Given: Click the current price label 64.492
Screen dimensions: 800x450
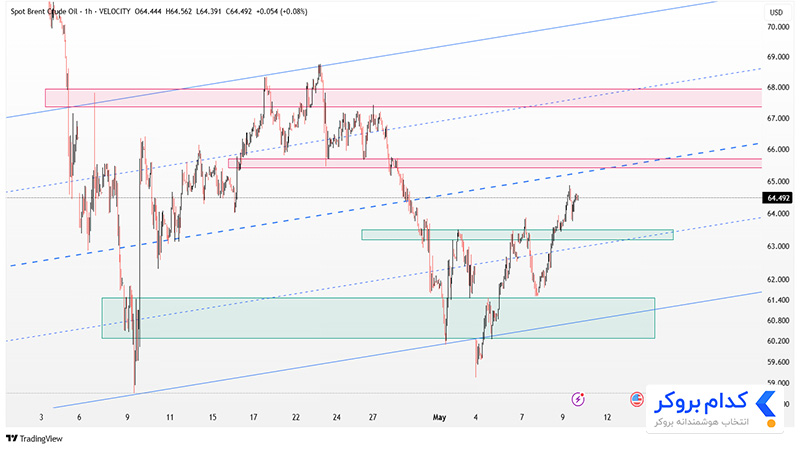Looking at the screenshot, I should 777,198.
